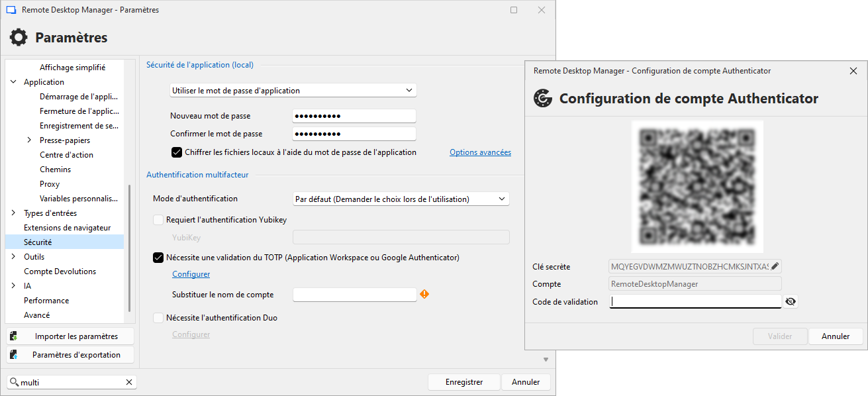Screen dimensions: 868x396
Task: Open Avancé settings
Action: click(36, 315)
